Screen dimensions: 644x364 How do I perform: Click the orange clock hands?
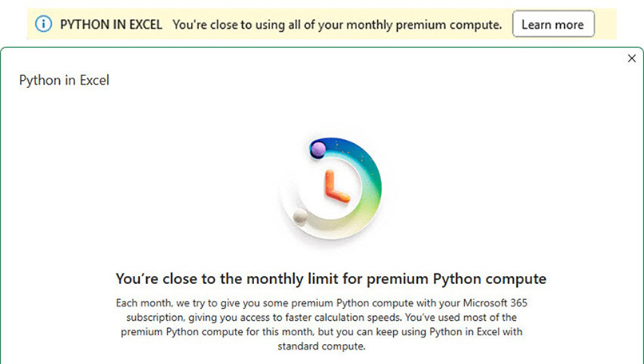(x=336, y=186)
